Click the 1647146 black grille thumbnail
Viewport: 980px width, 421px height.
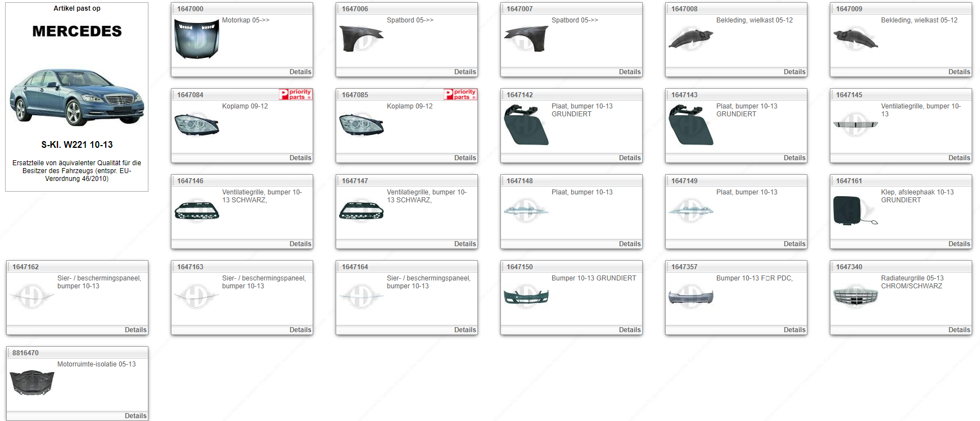pos(197,211)
